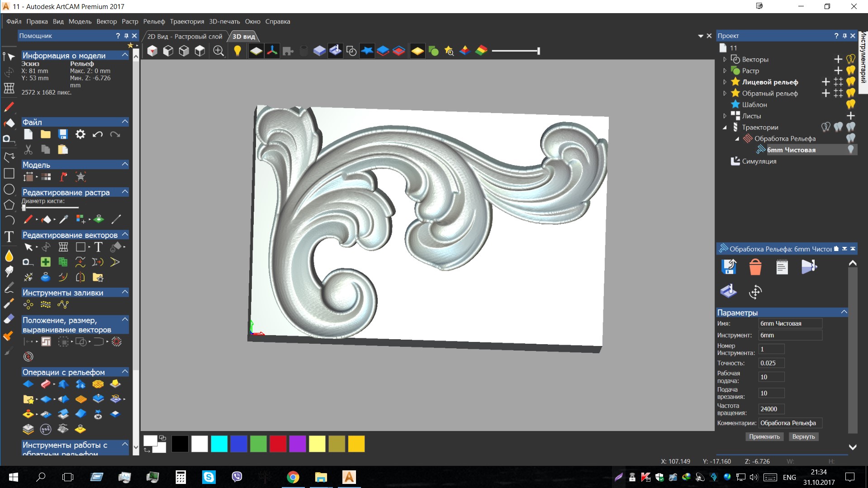Click the toolpath transform icon with circular arrows
The height and width of the screenshot is (488, 868).
click(755, 292)
